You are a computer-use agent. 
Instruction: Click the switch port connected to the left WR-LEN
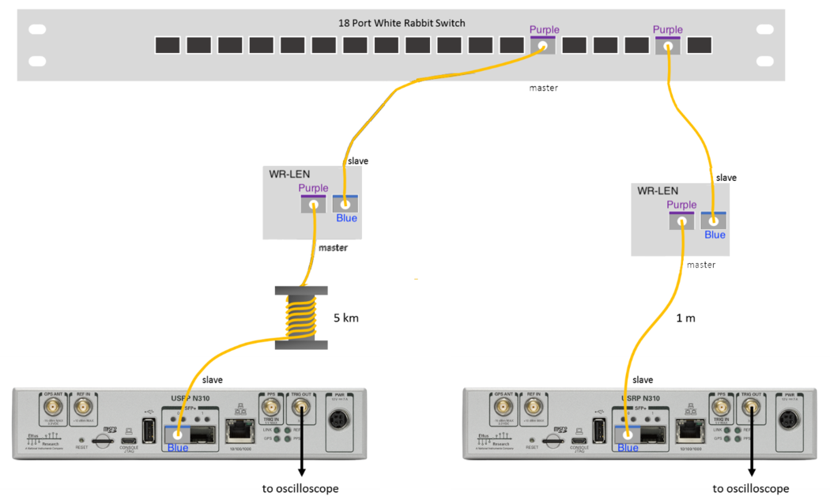(543, 45)
